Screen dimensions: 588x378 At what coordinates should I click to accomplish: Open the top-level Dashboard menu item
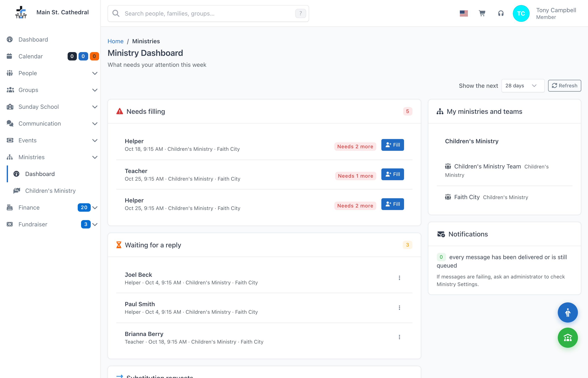[x=50, y=39]
